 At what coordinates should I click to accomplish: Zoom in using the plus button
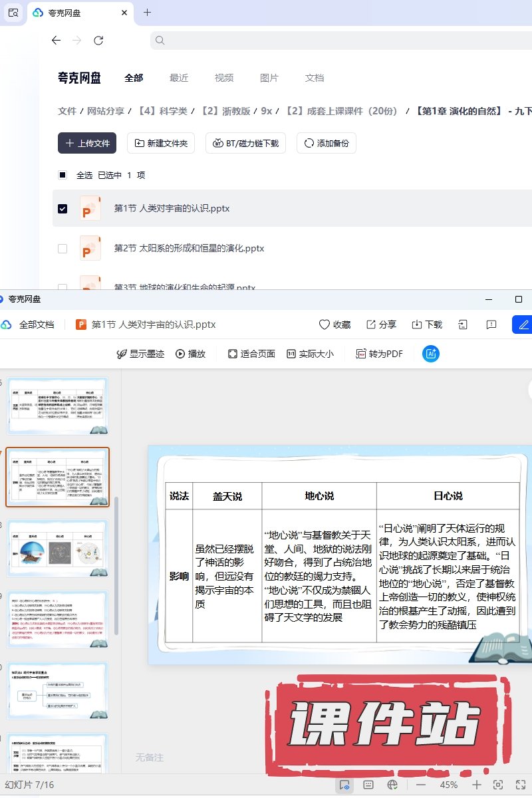click(x=477, y=785)
